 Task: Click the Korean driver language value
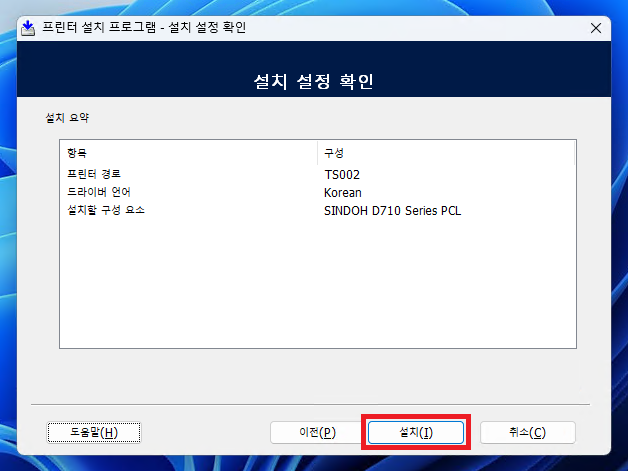(x=343, y=192)
